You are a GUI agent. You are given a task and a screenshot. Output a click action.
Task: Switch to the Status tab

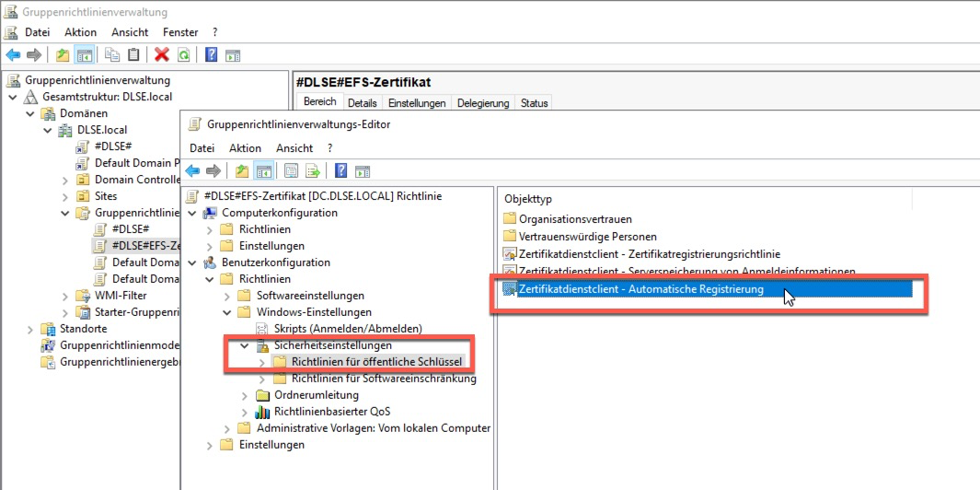click(x=534, y=102)
